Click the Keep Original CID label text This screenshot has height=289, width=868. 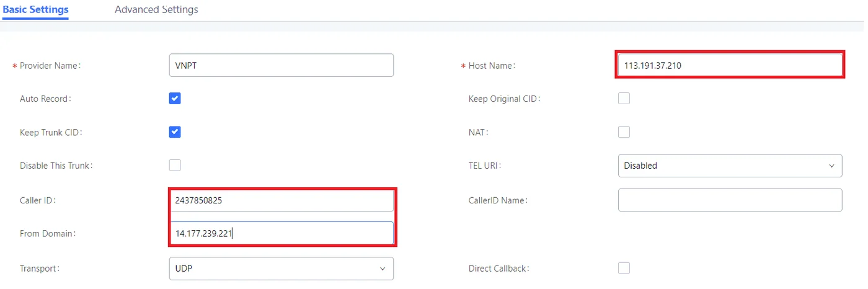(x=505, y=99)
